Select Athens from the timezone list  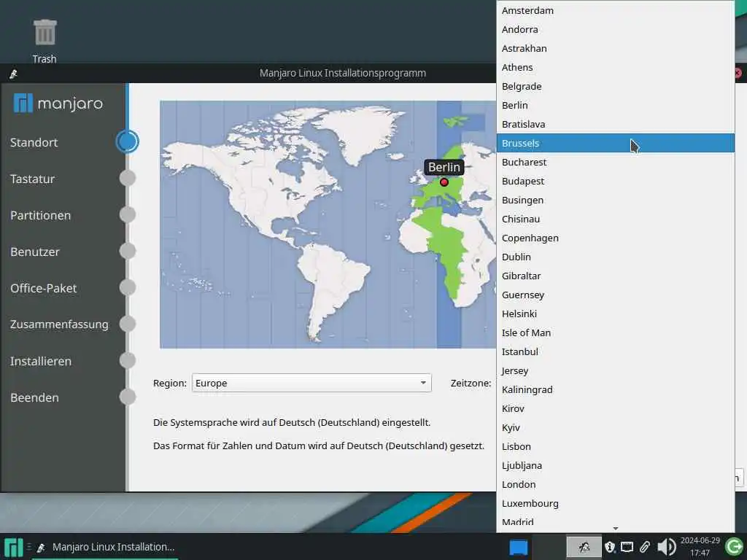coord(616,67)
